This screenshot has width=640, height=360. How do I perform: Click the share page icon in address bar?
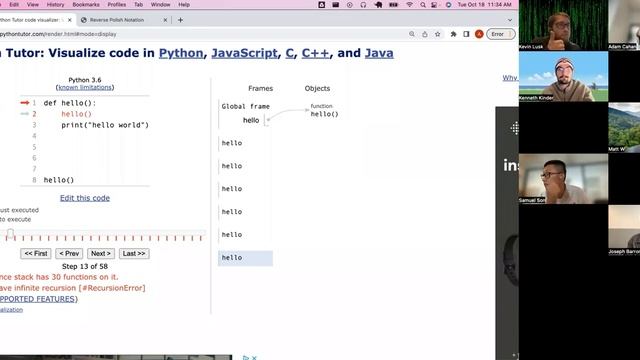(424, 34)
